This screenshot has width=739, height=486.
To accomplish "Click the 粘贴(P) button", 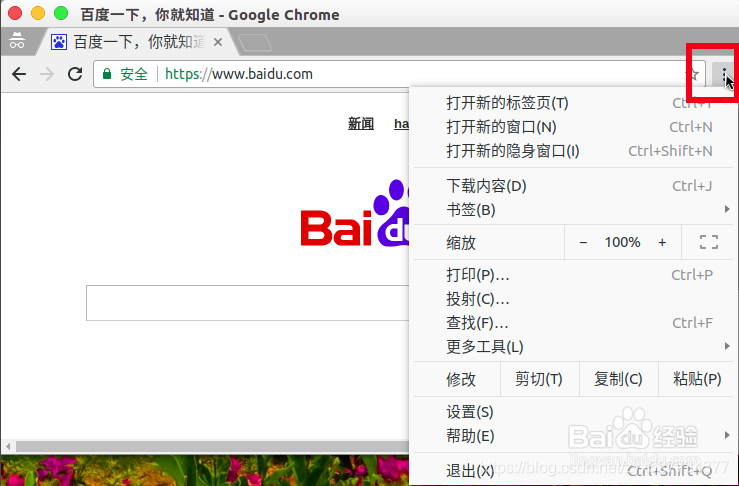I will coord(697,379).
